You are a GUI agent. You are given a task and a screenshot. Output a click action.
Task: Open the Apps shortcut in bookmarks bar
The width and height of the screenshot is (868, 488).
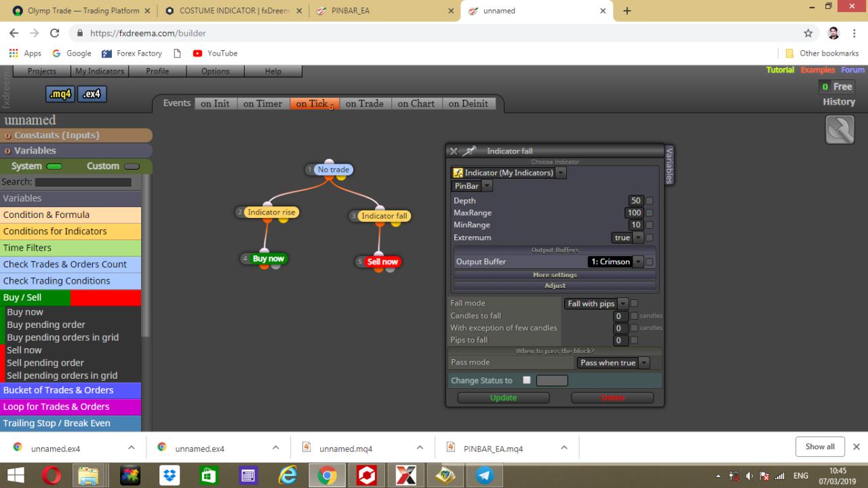pos(25,53)
